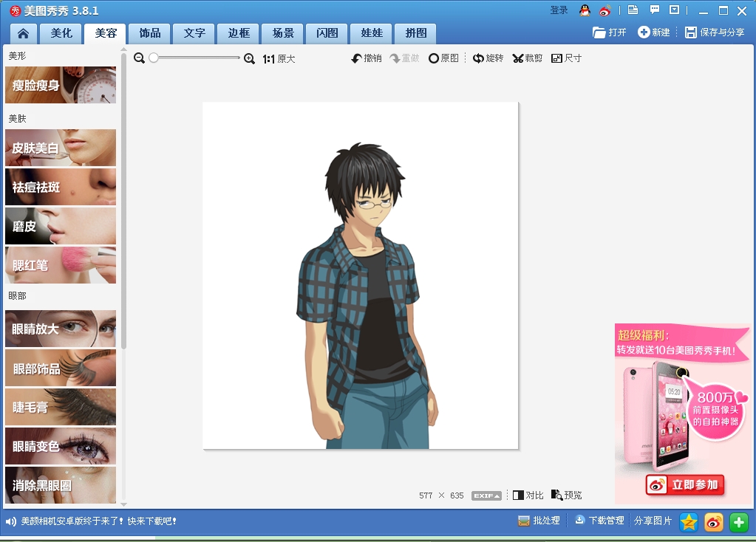Set zoom to 1:1 原大
Viewport: 756px width, 542px height.
click(279, 59)
